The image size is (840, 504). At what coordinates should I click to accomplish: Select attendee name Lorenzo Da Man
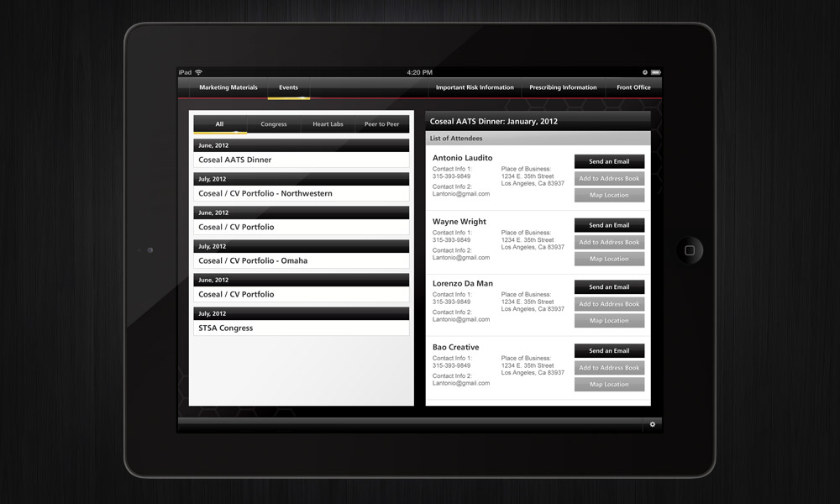[462, 283]
